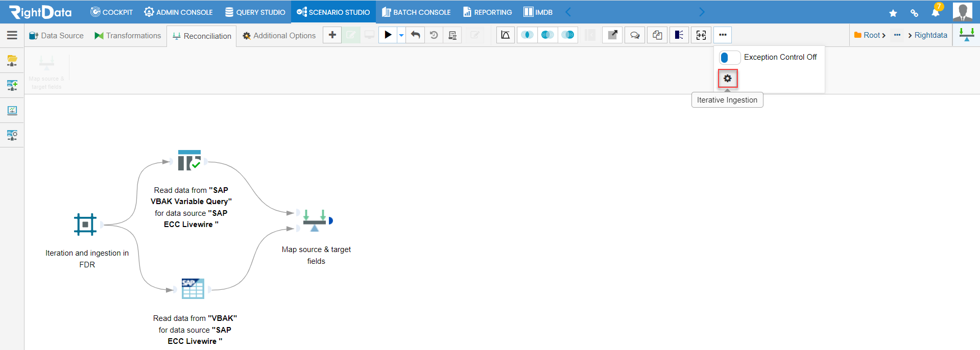This screenshot has width=980, height=350.
Task: Click the RightData logo
Action: [40, 12]
